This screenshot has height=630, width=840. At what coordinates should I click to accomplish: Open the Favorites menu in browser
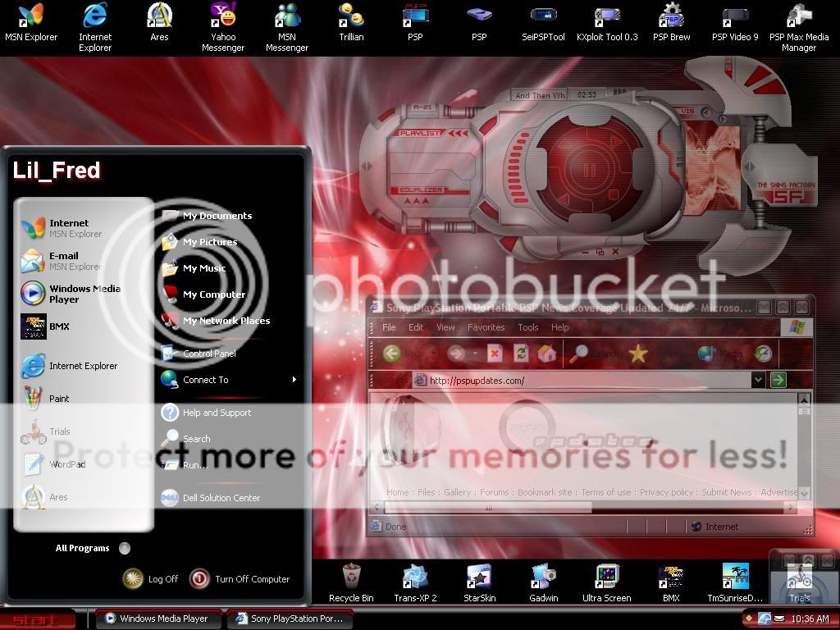[x=486, y=327]
